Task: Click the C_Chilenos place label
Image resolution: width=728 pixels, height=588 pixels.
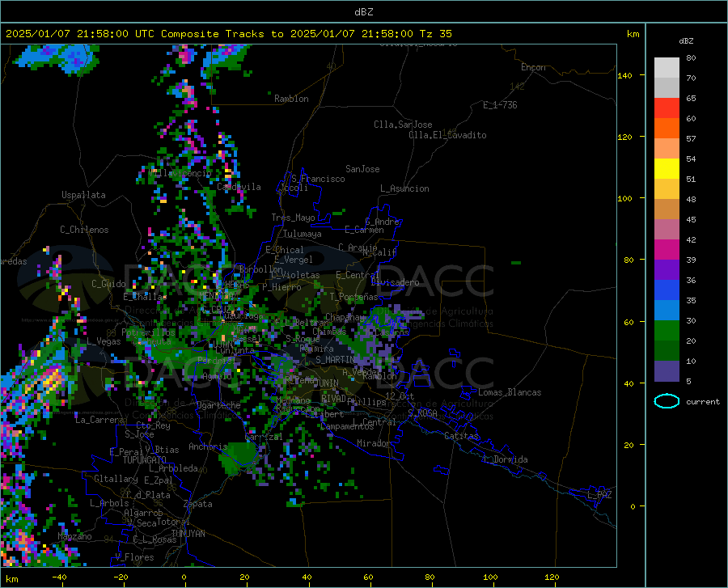Action: click(x=84, y=230)
